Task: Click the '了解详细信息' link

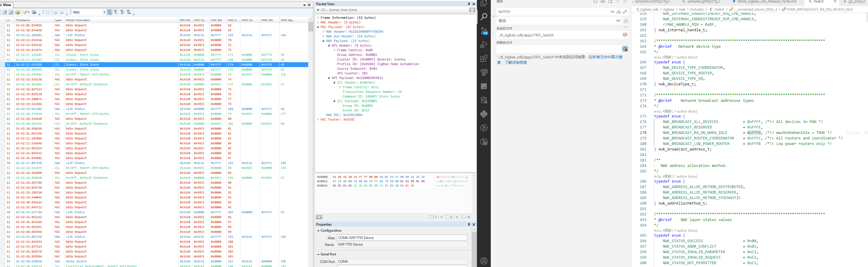Action: pyautogui.click(x=516, y=62)
